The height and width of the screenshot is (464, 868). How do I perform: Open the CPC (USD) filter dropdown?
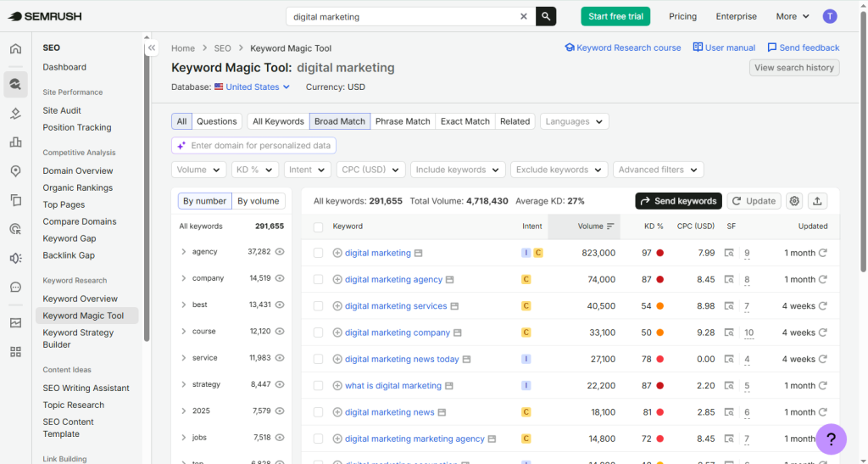coord(371,170)
